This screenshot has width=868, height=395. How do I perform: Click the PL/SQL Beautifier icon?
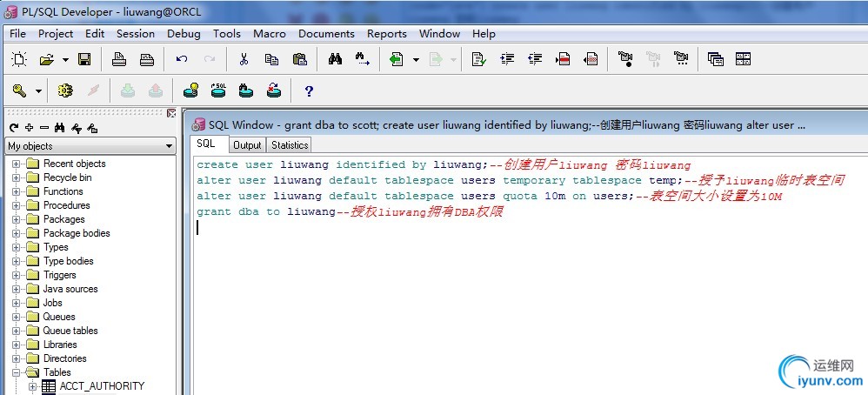(x=479, y=59)
